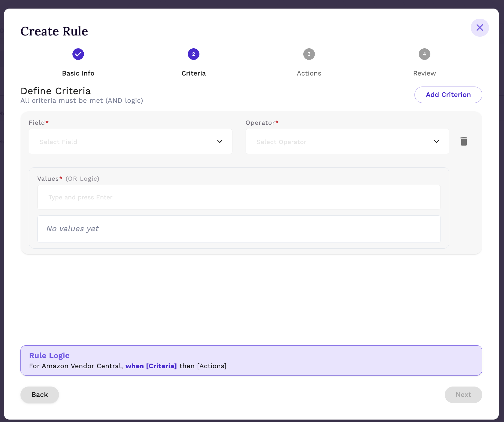Click the completed Basic Info checkmark step
The image size is (504, 422).
[78, 54]
